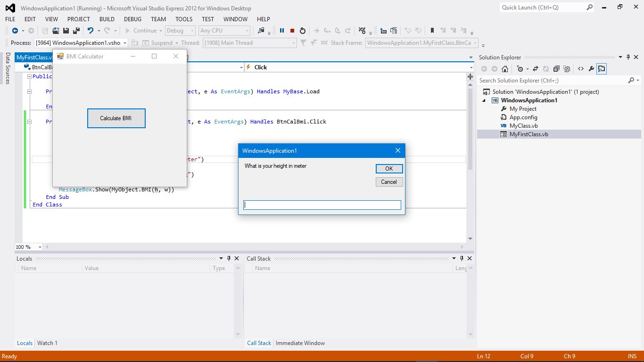Open the editor zoom 100 % dropdown
Image resolution: width=644 pixels, height=362 pixels.
point(40,247)
